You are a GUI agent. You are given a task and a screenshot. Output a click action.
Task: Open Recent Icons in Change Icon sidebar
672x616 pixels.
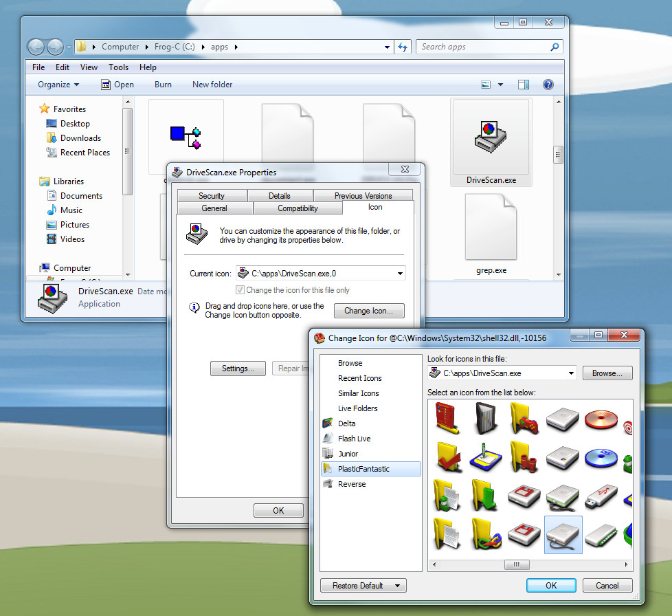coord(359,378)
